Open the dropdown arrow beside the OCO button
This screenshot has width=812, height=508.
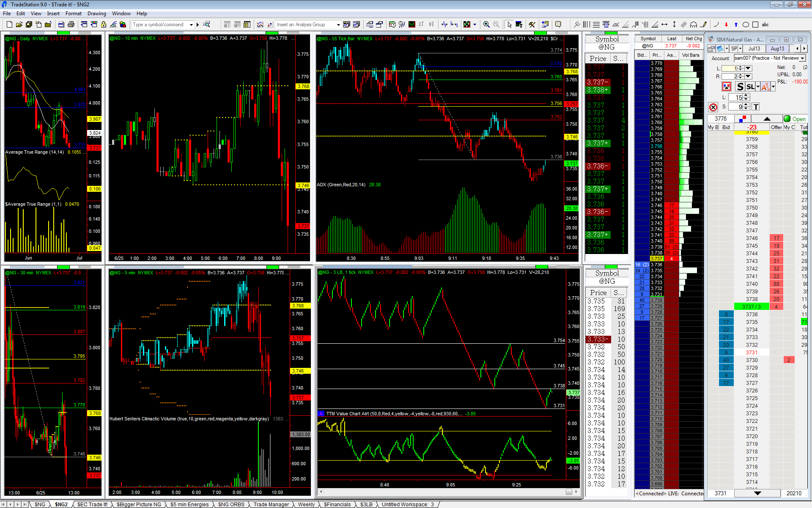(773, 87)
